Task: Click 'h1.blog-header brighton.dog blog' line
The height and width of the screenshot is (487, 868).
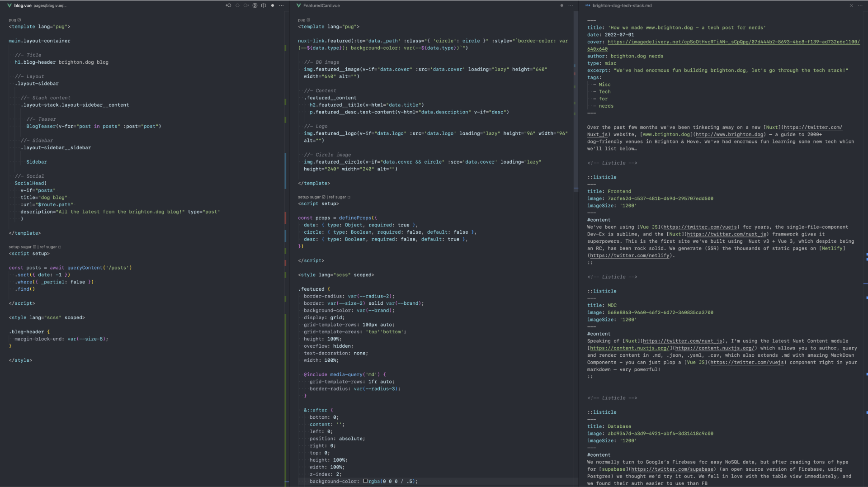Action: (61, 62)
